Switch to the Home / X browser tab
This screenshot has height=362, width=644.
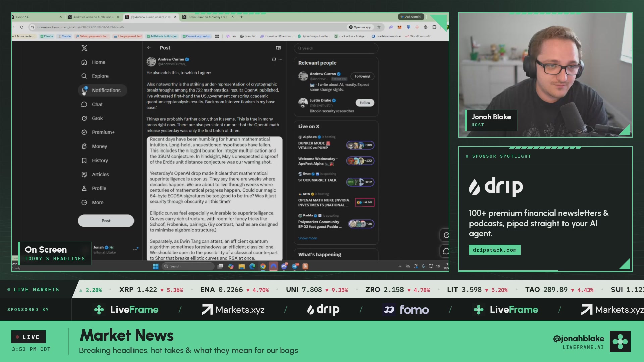click(38, 17)
